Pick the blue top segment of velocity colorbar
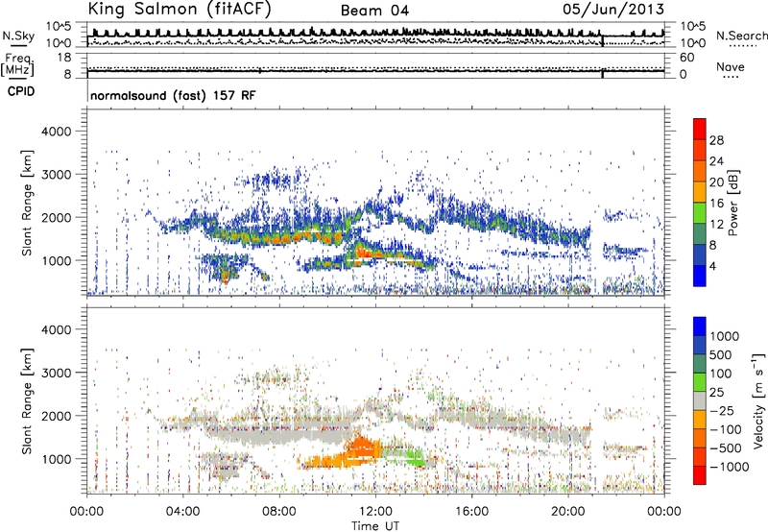The image size is (768, 532). point(700,326)
